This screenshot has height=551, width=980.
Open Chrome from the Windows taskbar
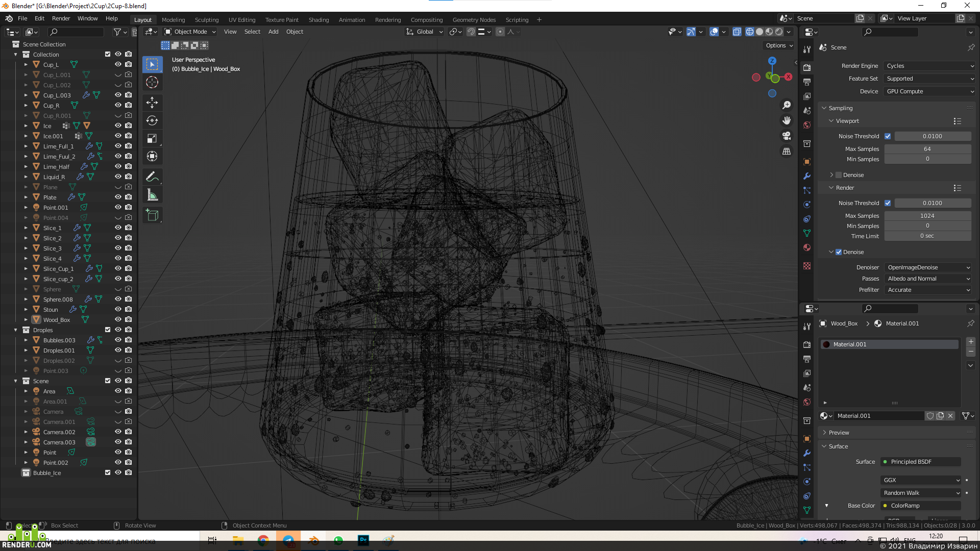pyautogui.click(x=263, y=541)
